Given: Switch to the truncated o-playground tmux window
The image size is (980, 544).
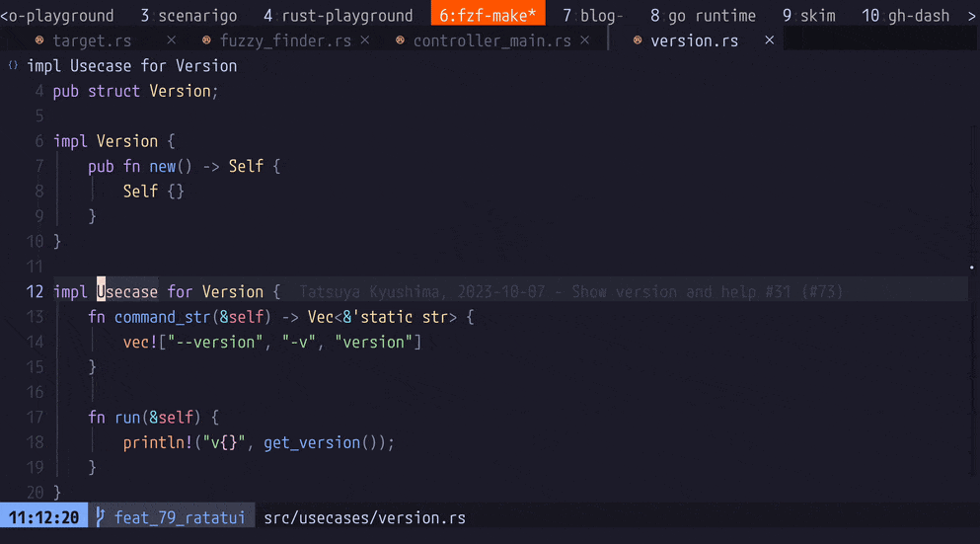Looking at the screenshot, I should pyautogui.click(x=57, y=15).
